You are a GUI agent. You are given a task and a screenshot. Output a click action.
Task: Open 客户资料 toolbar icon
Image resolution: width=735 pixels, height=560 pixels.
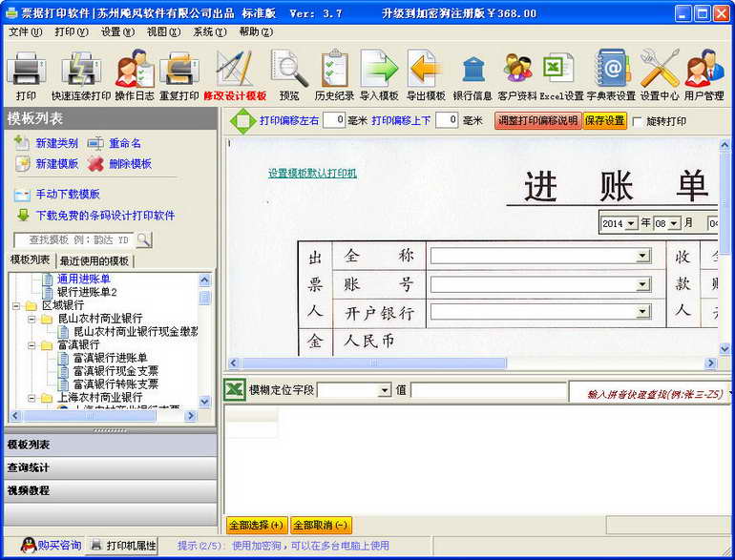[x=517, y=70]
